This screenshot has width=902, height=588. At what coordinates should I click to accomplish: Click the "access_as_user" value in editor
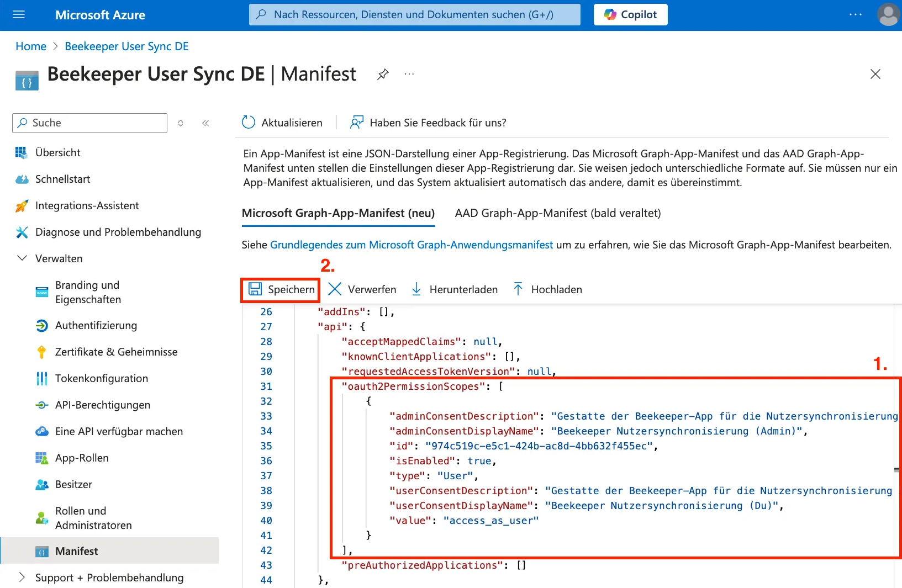click(x=491, y=521)
